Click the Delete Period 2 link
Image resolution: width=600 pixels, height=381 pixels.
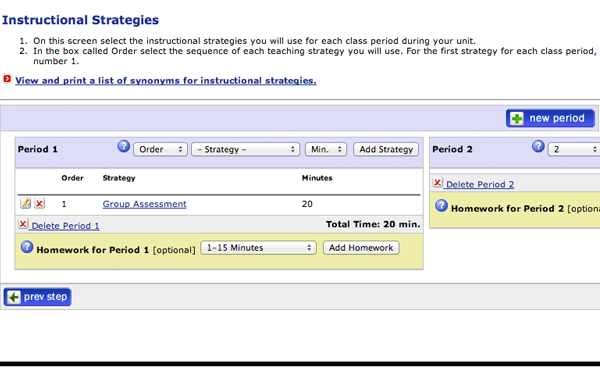coord(480,184)
